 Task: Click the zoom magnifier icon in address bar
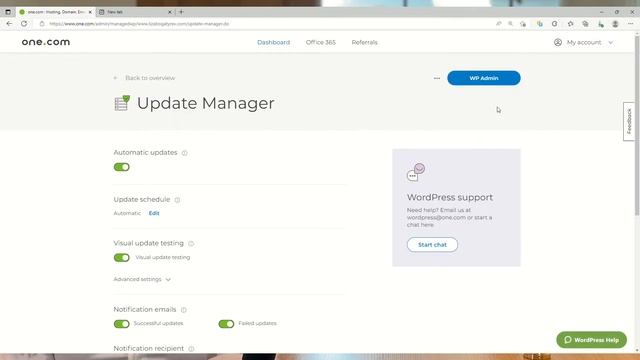511,24
